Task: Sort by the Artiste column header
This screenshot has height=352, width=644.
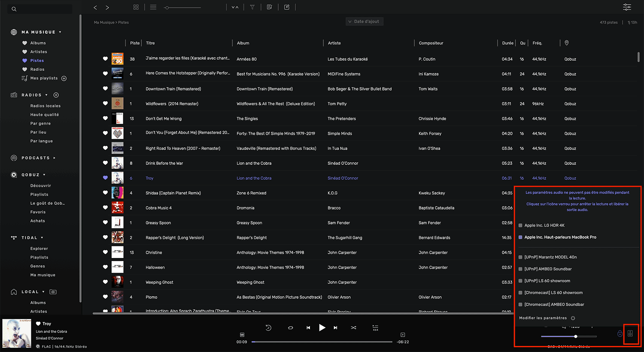Action: coord(334,43)
